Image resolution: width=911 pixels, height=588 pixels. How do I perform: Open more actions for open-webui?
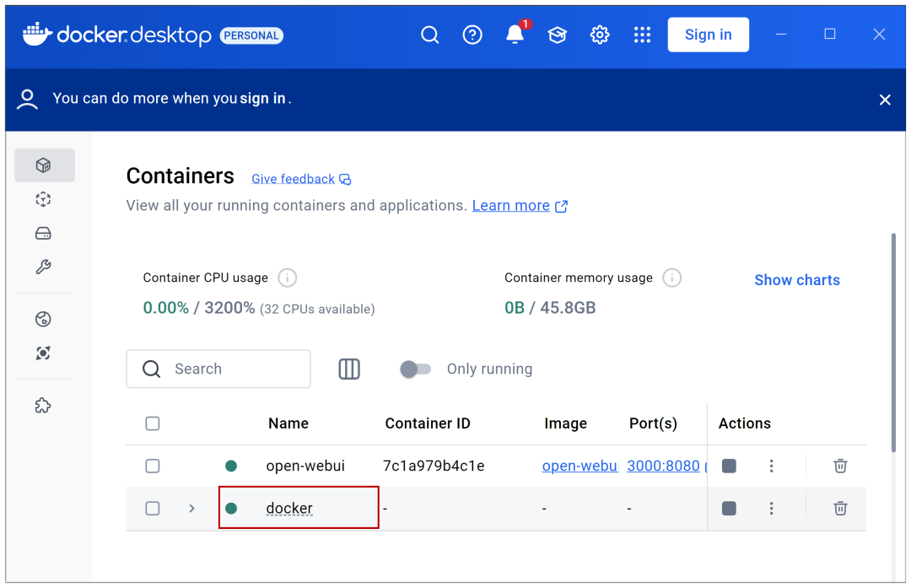coord(771,466)
